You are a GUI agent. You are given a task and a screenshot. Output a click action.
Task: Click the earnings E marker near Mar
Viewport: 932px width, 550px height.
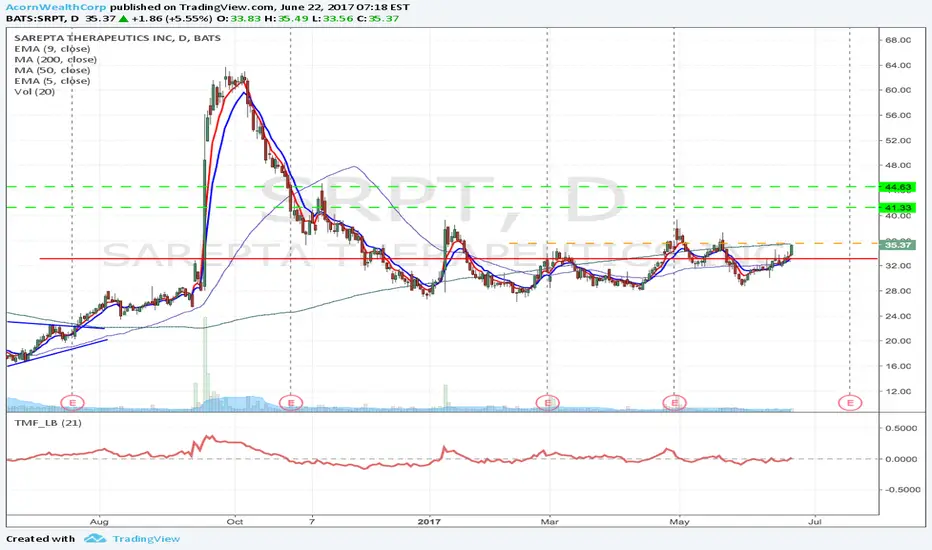pyautogui.click(x=547, y=403)
